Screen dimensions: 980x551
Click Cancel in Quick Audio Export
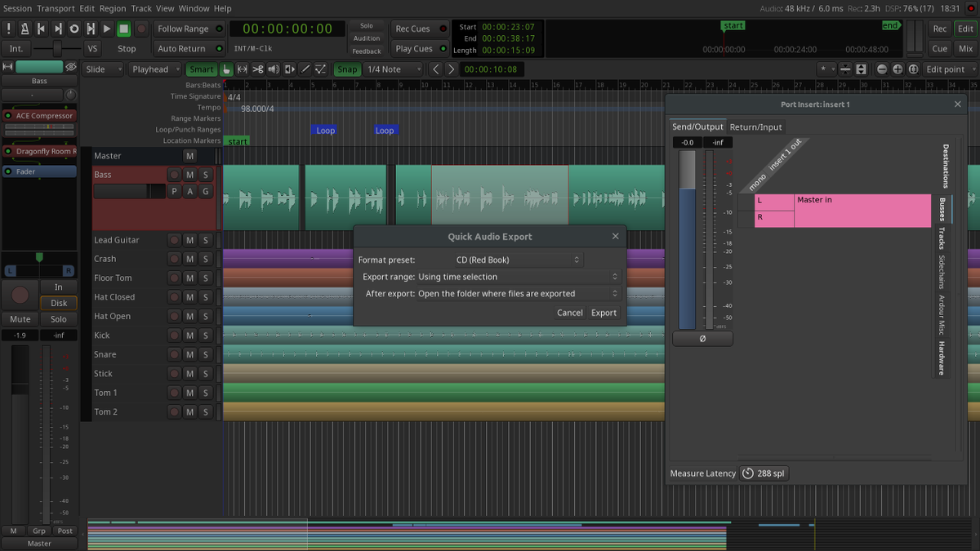[x=569, y=313]
